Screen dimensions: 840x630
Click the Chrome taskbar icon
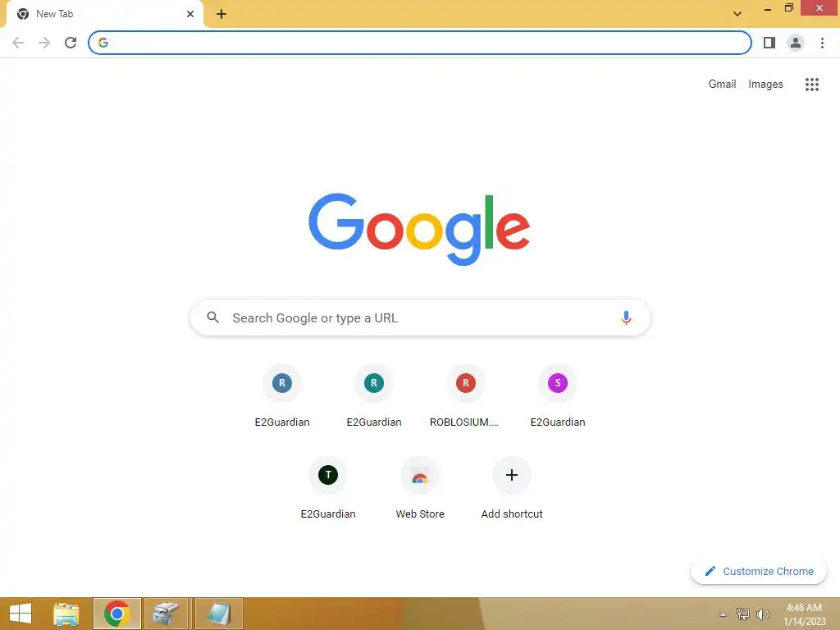pos(117,614)
